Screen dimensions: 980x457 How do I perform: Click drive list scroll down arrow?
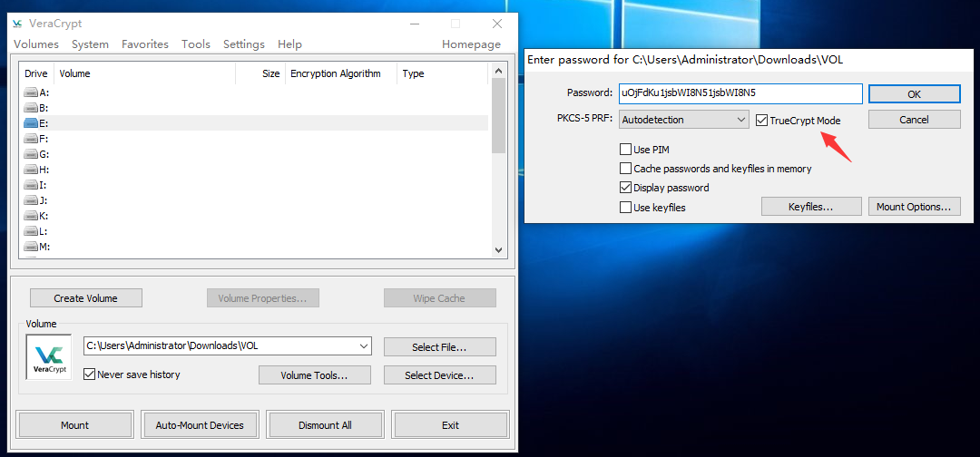[498, 249]
